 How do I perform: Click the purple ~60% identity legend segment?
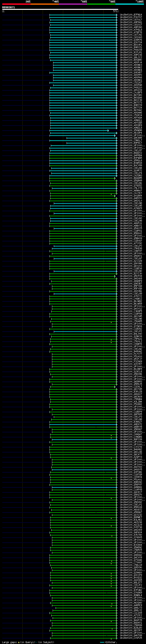point(73,4)
